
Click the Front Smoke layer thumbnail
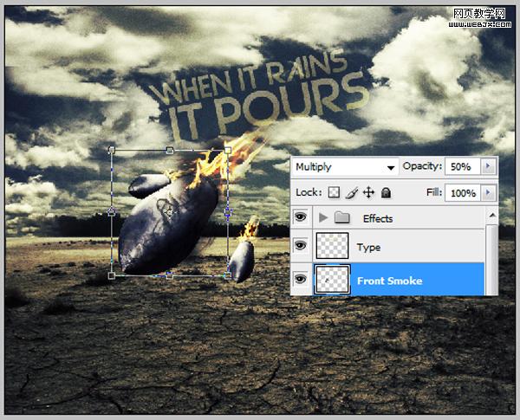point(332,279)
